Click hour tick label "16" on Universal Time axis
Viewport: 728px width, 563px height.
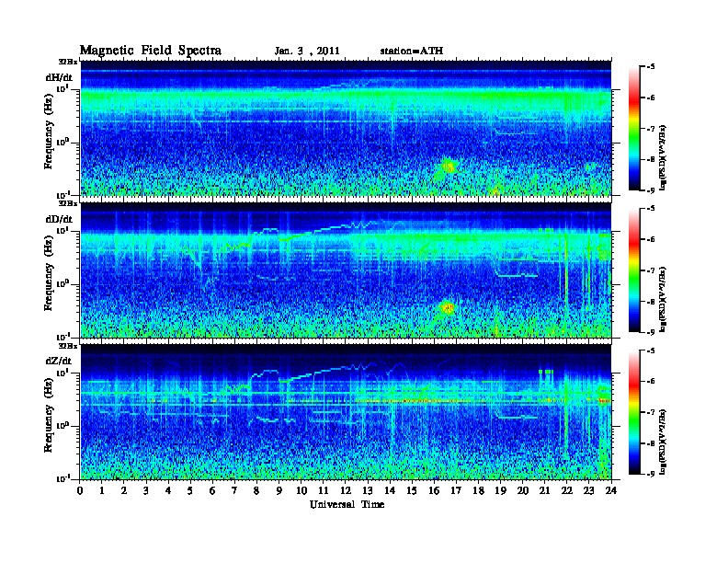point(434,490)
